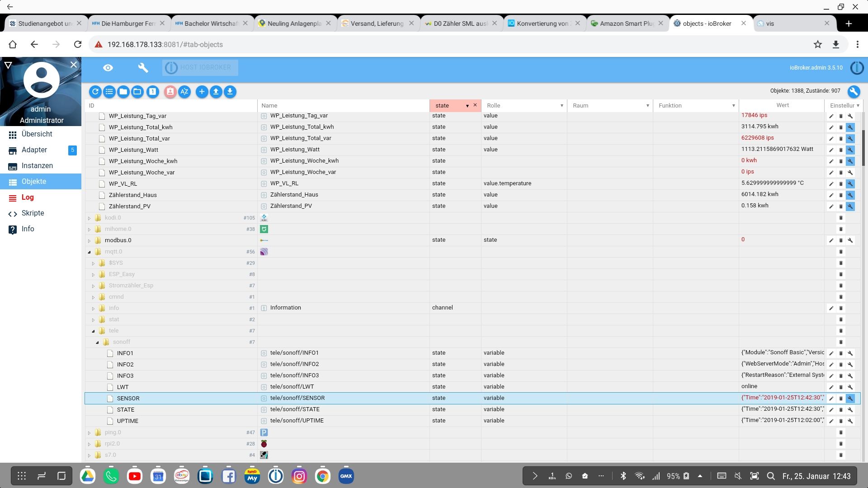The height and width of the screenshot is (488, 868).
Task: Expand the kodi.0 folder
Action: pos(89,218)
